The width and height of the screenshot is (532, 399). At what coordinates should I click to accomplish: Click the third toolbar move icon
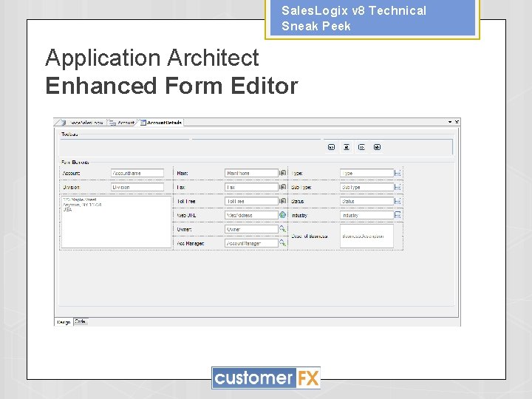pyautogui.click(x=361, y=147)
